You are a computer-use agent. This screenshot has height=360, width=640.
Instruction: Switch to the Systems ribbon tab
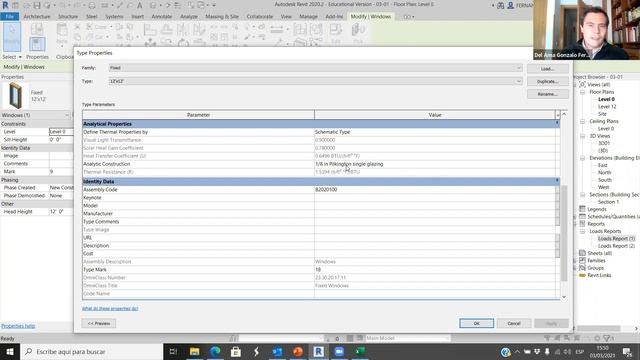(x=114, y=17)
